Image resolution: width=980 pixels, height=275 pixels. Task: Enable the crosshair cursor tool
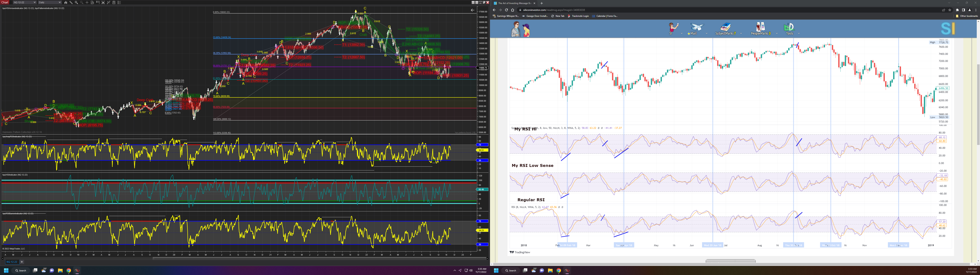click(87, 2)
